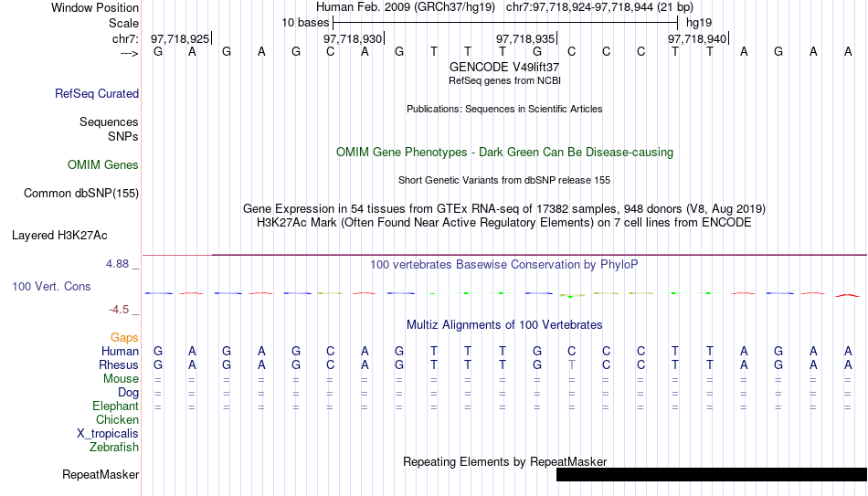
Task: Click position marker 97,718,930
Action: point(354,38)
